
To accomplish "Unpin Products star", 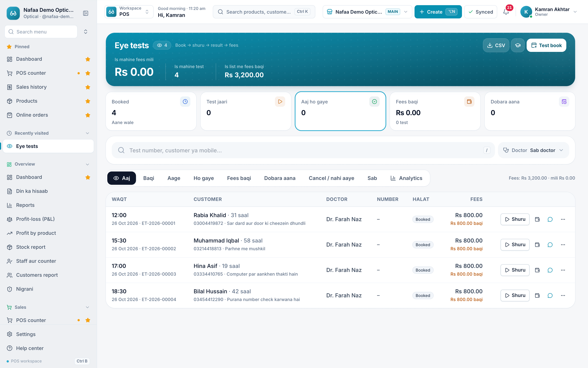I will click(x=88, y=101).
